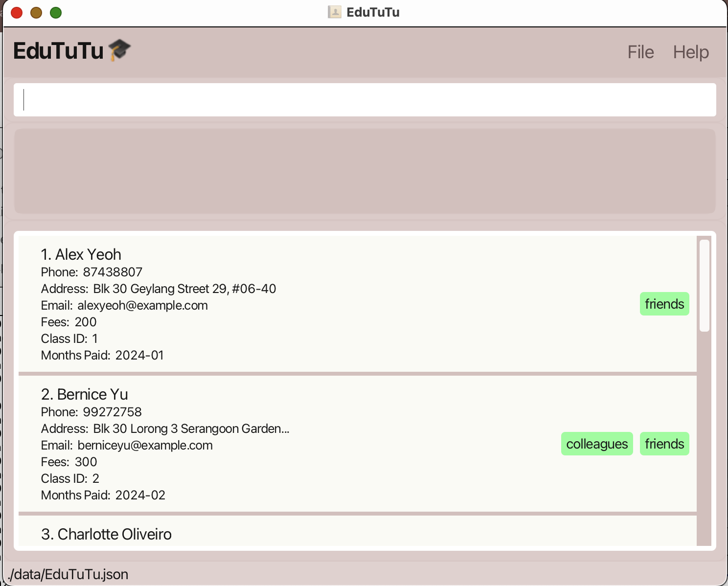Screen dimensions: 728x586
Task: Click the ./data/EduTuTu.json status bar path
Action: pos(68,574)
